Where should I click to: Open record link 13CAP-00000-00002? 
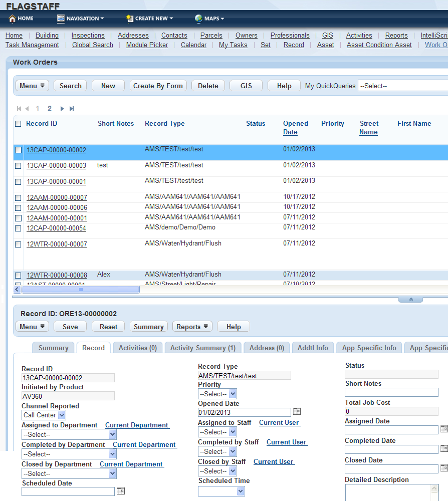56,150
